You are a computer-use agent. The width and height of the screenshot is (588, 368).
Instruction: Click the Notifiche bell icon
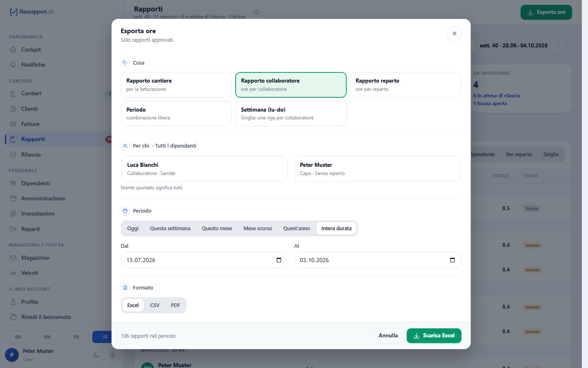pyautogui.click(x=13, y=65)
